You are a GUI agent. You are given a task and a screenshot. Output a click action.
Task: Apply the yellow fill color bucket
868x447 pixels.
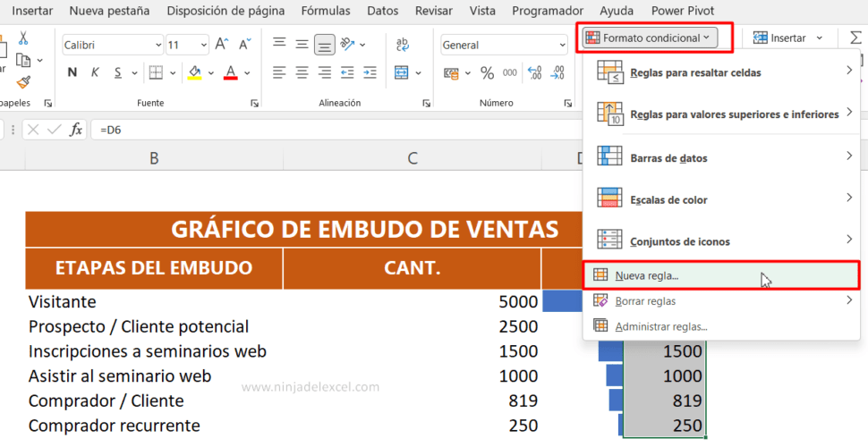194,72
